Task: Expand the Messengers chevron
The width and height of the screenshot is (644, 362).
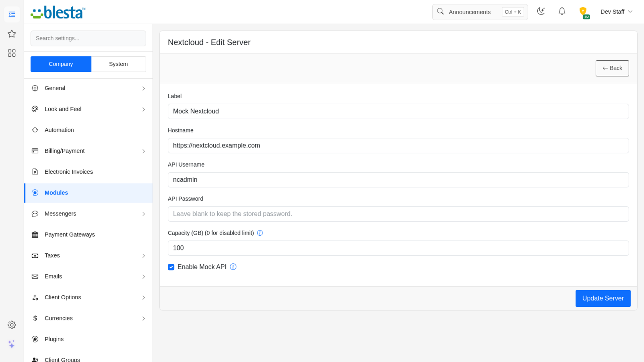Action: 144,214
